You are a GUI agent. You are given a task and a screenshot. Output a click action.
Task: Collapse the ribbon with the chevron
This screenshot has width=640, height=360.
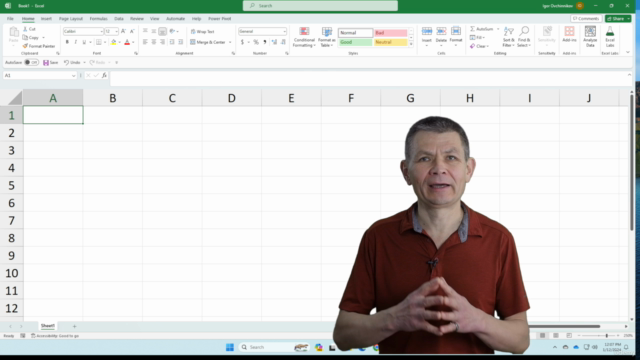(x=628, y=53)
